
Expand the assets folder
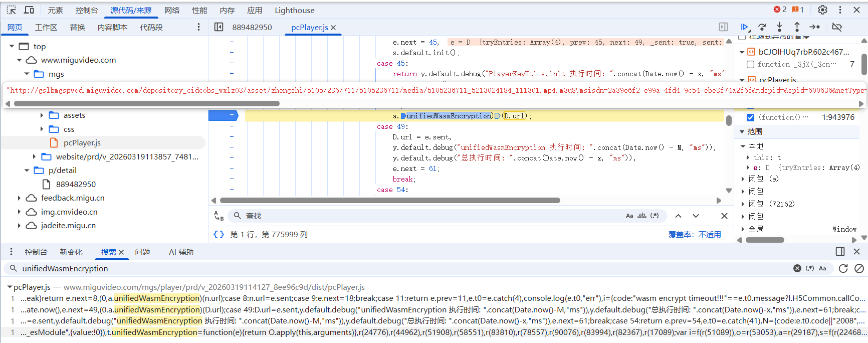pyautogui.click(x=42, y=115)
